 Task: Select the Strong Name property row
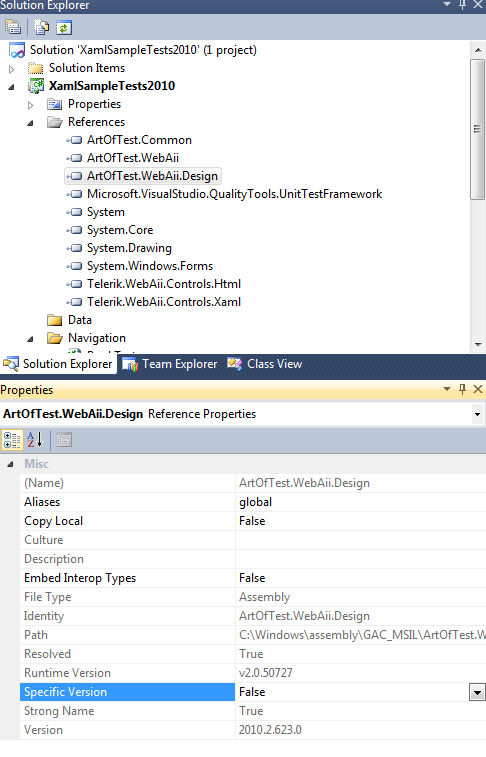(x=255, y=711)
